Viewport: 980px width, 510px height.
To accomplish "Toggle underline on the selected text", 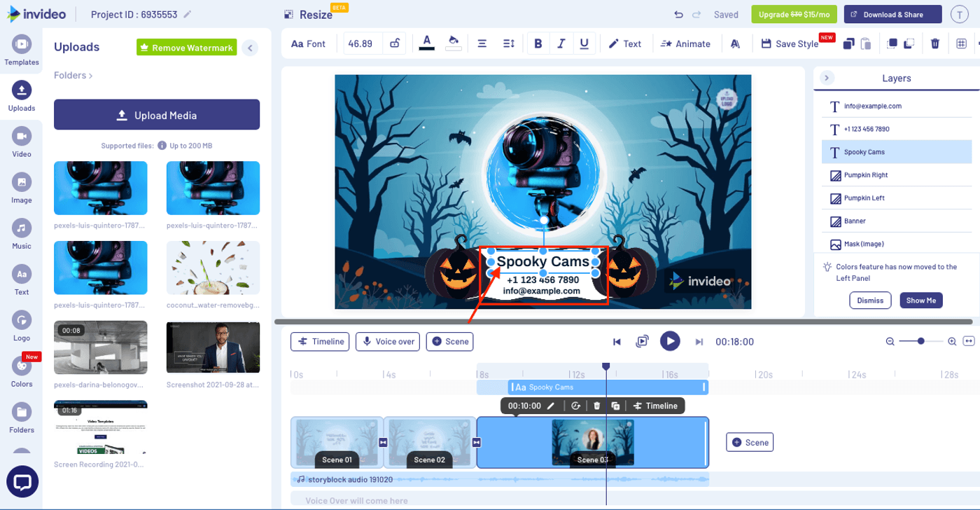I will click(x=584, y=43).
